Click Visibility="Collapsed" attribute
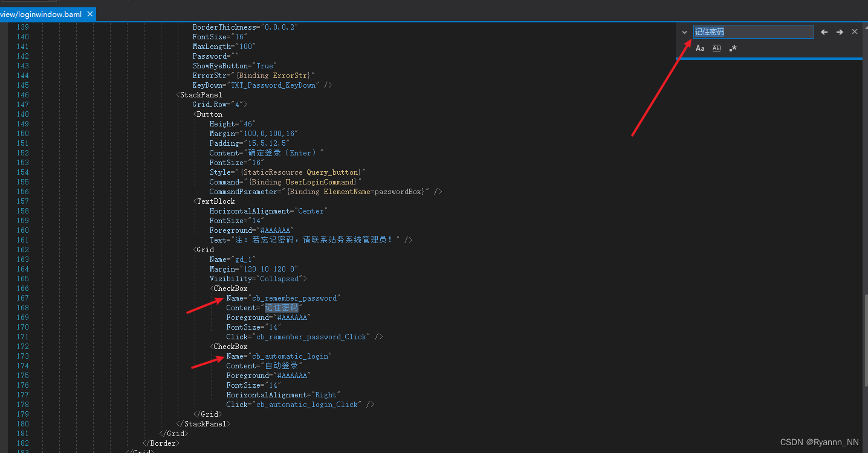The height and width of the screenshot is (453, 868). pos(258,279)
